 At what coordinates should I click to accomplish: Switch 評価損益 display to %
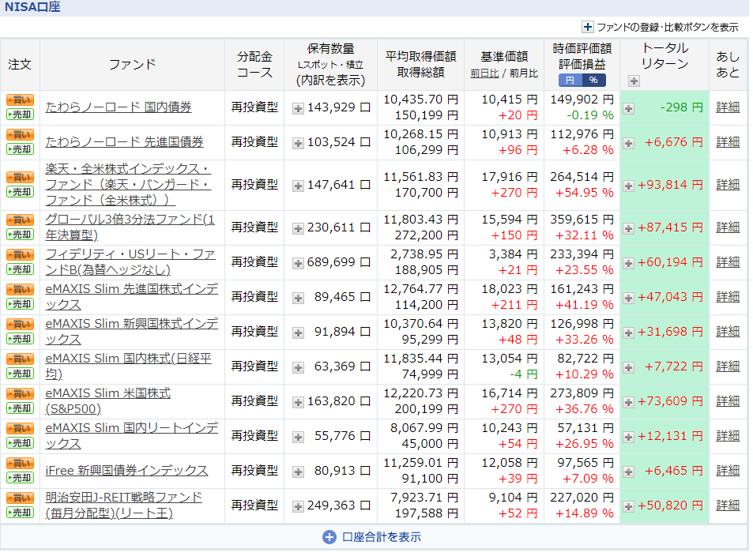point(593,80)
